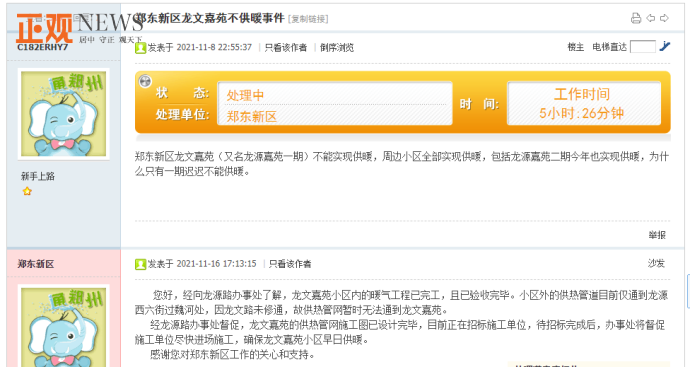This screenshot has width=690, height=367.
Task: Click the 郑东新区 handling unit value
Action: (x=252, y=116)
